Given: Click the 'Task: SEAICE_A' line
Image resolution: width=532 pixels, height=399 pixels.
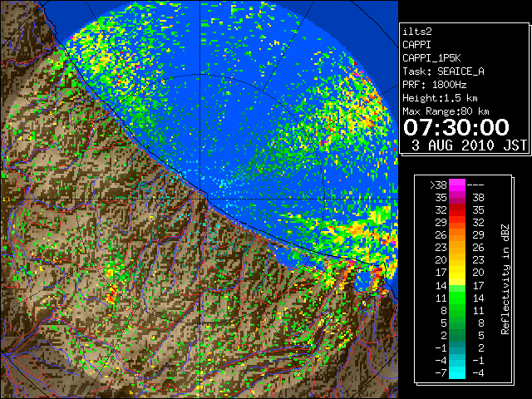Looking at the screenshot, I should pyautogui.click(x=443, y=71).
